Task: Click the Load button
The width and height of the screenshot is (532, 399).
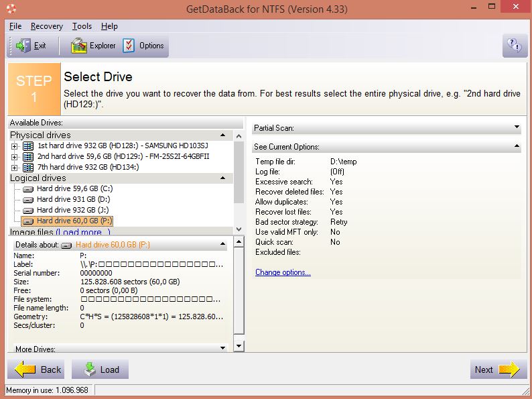Action: pyautogui.click(x=100, y=369)
